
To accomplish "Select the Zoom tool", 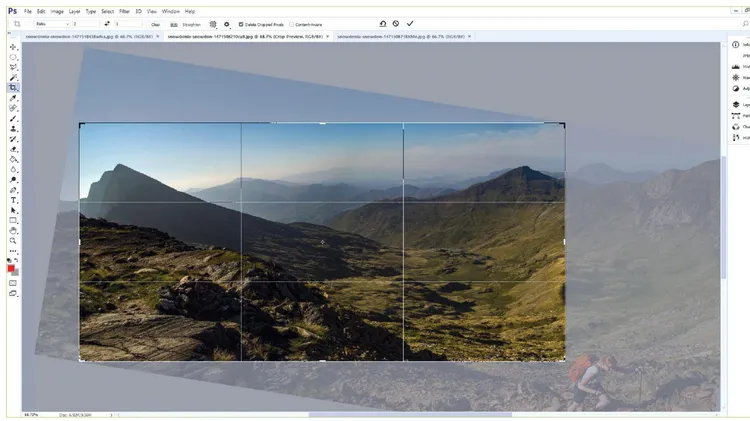I will [x=13, y=241].
